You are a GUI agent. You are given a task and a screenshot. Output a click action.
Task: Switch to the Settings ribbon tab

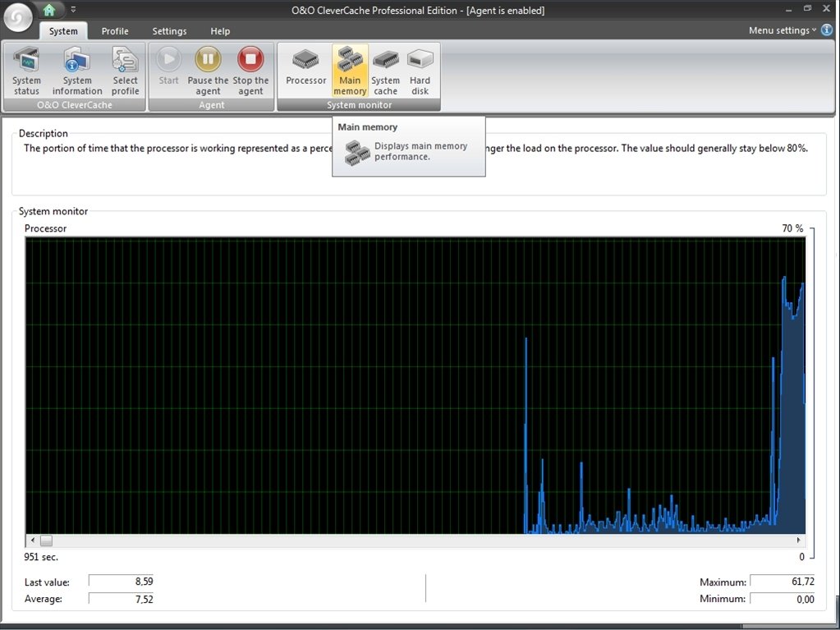(x=169, y=31)
